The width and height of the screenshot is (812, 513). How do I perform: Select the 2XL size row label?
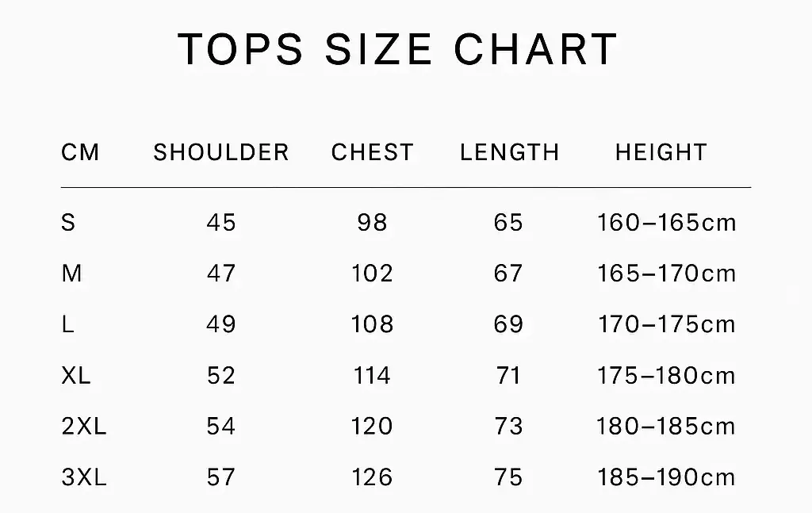click(x=83, y=426)
